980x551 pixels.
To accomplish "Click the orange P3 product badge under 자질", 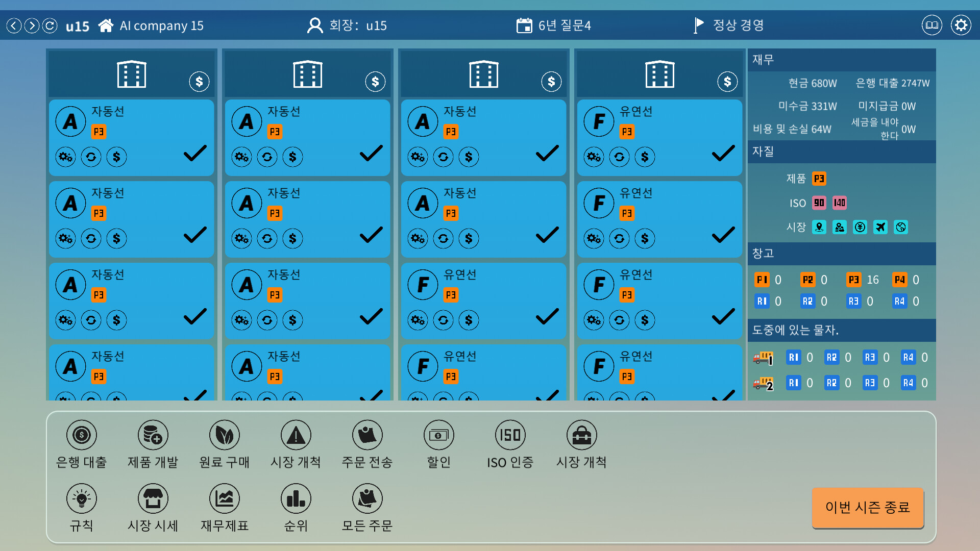I will (x=819, y=179).
